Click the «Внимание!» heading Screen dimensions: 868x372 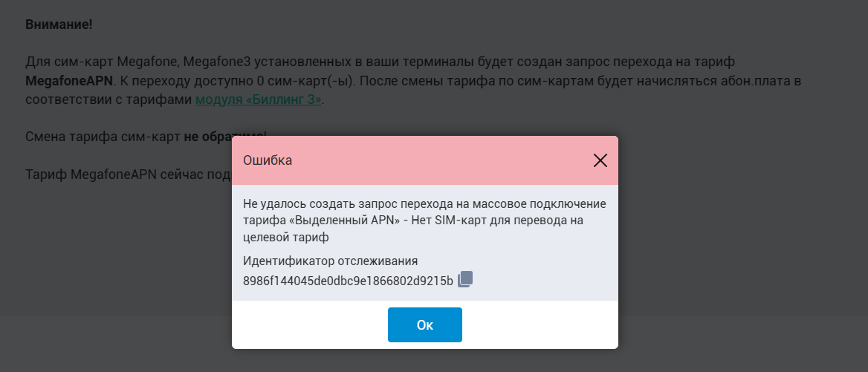[59, 25]
